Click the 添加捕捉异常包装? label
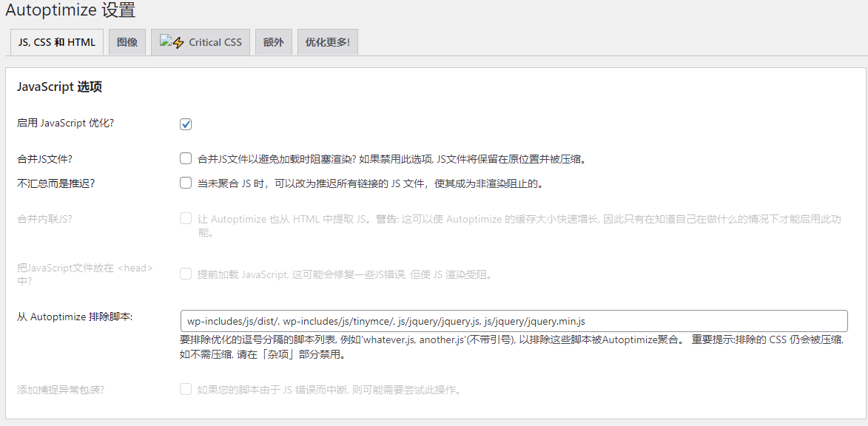Viewport: 868px width, 426px height. point(61,390)
